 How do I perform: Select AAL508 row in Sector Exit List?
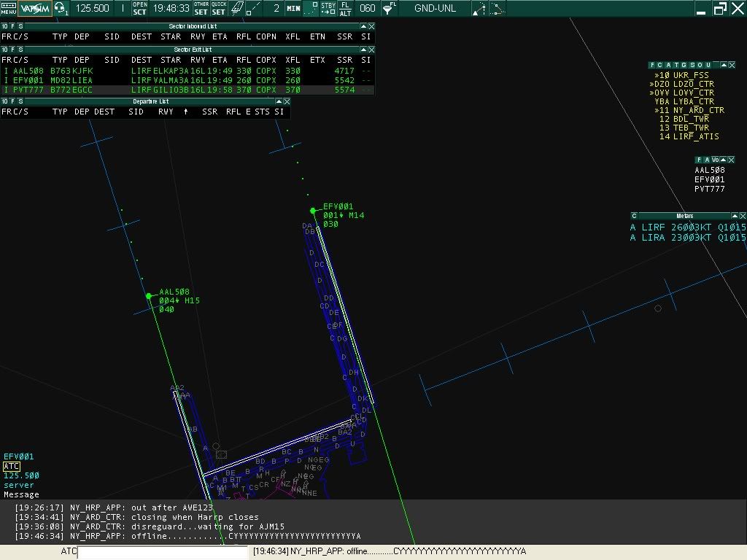click(x=187, y=71)
